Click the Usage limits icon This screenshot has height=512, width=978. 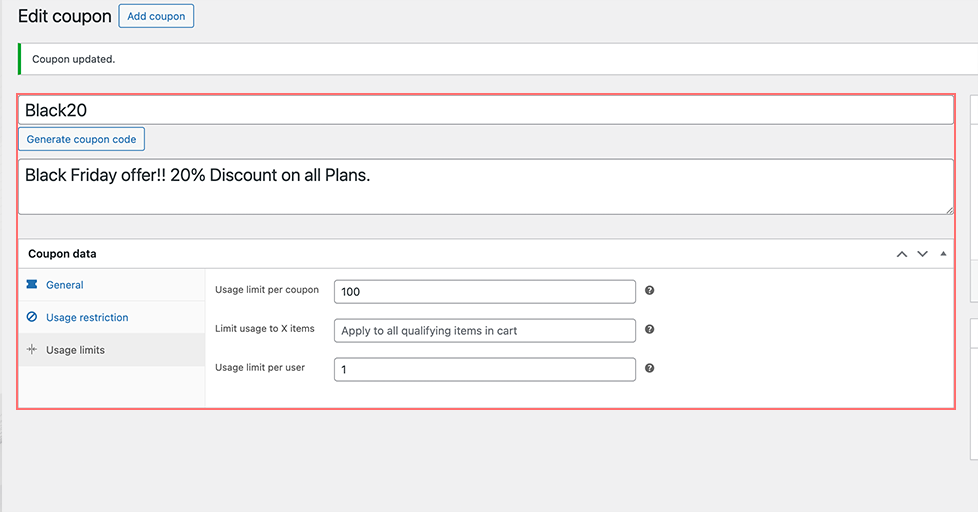coord(32,349)
